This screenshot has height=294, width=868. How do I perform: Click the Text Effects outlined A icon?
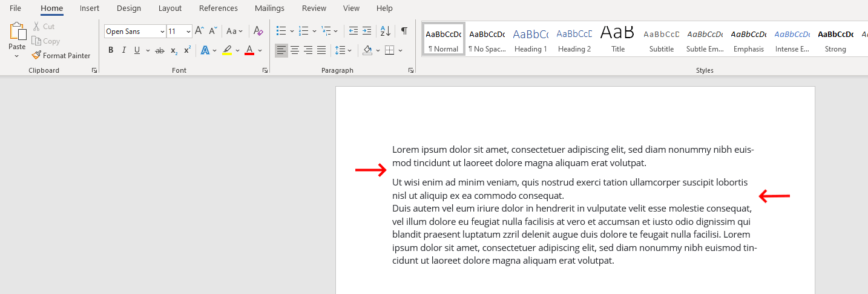click(x=205, y=50)
